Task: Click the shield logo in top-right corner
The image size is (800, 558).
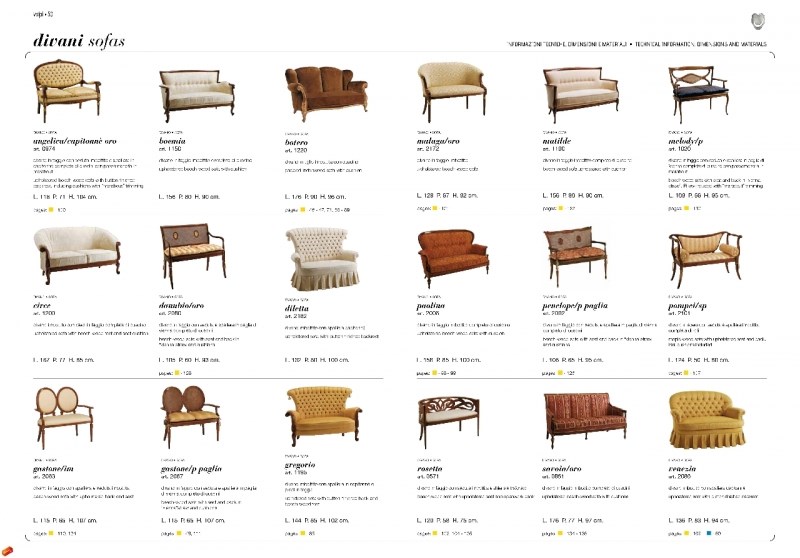Action: pyautogui.click(x=758, y=21)
